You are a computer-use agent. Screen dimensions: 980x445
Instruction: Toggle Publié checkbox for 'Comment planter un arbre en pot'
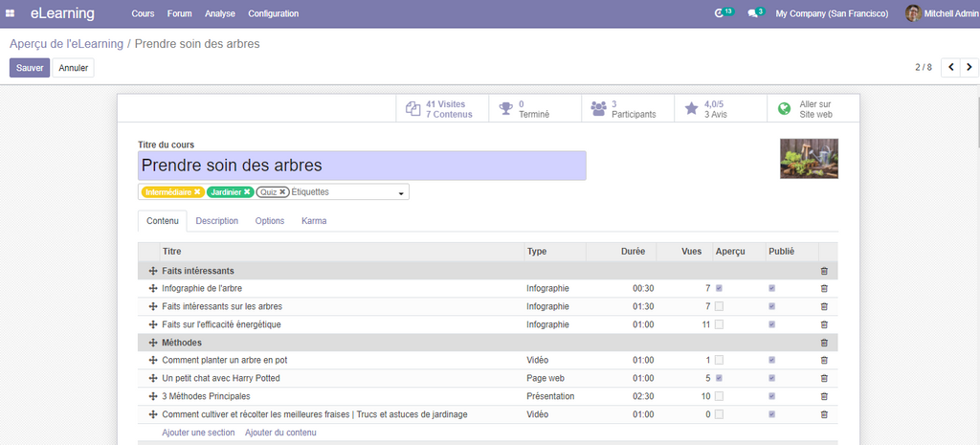pos(772,361)
